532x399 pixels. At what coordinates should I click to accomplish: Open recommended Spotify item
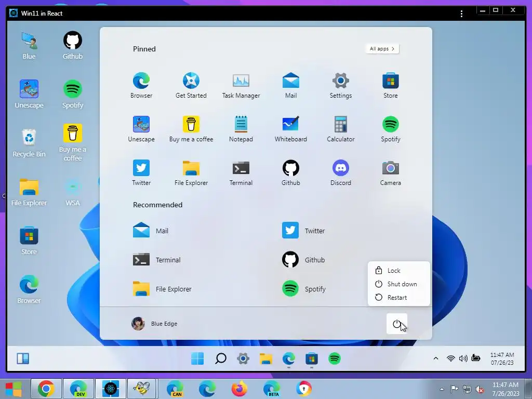pos(303,289)
